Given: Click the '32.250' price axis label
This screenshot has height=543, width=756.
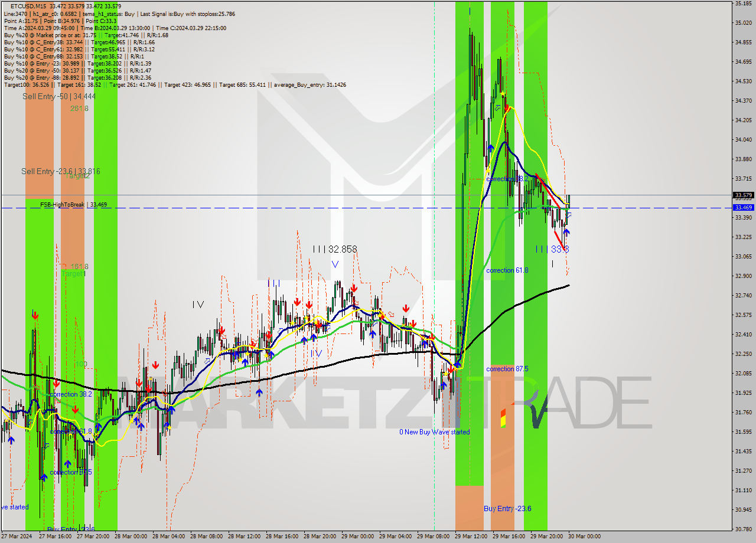Looking at the screenshot, I should [743, 354].
